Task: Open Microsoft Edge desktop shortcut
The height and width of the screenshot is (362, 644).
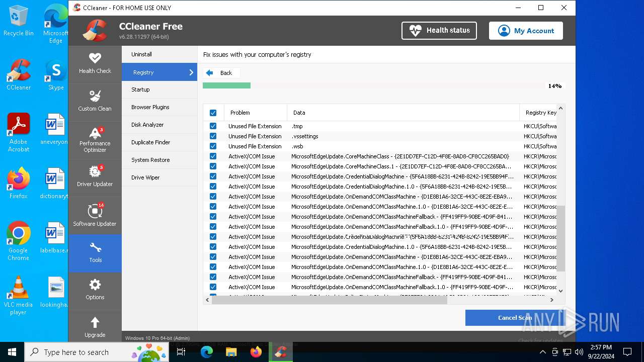Action: tap(55, 24)
